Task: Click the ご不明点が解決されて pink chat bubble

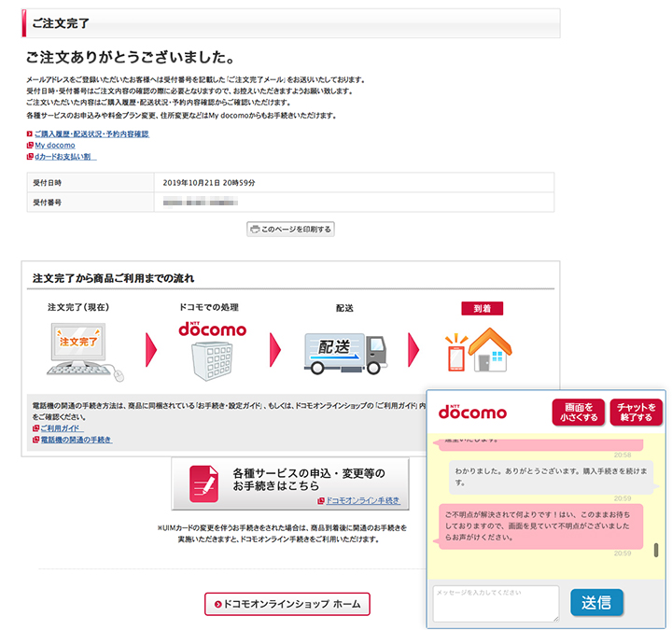Action: 540,526
